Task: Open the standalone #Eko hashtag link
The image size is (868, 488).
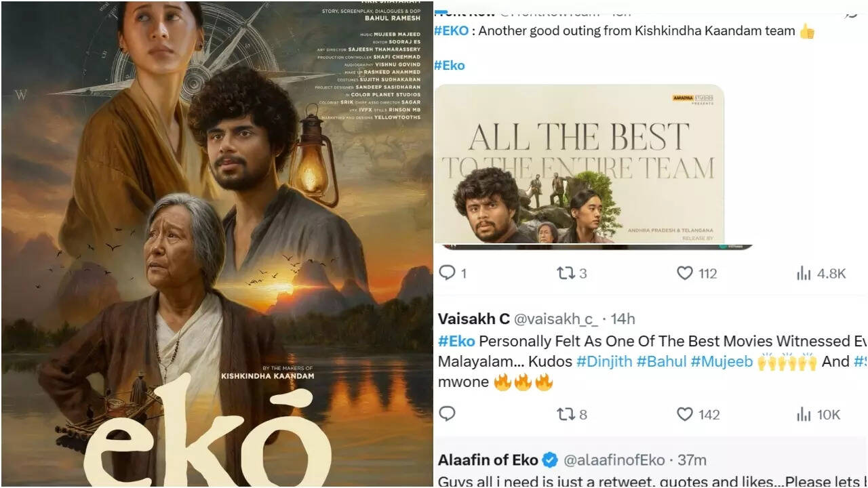Action: tap(450, 65)
